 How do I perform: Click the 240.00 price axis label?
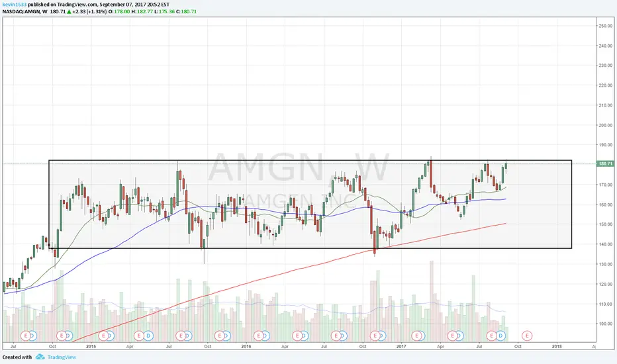(x=605, y=46)
